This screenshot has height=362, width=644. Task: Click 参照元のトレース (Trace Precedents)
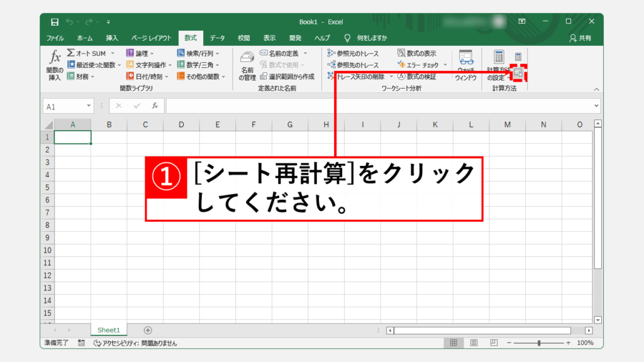pos(353,53)
